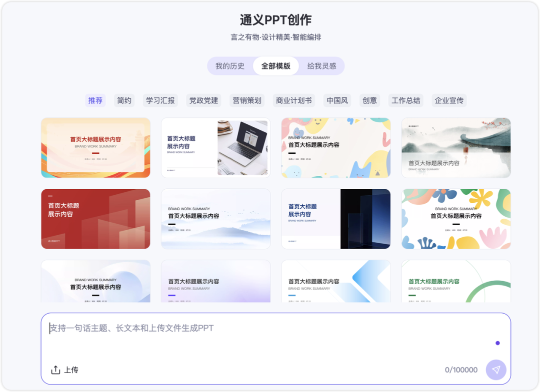Click the 0/100000 character counter
The height and width of the screenshot is (392, 540).
tap(461, 370)
